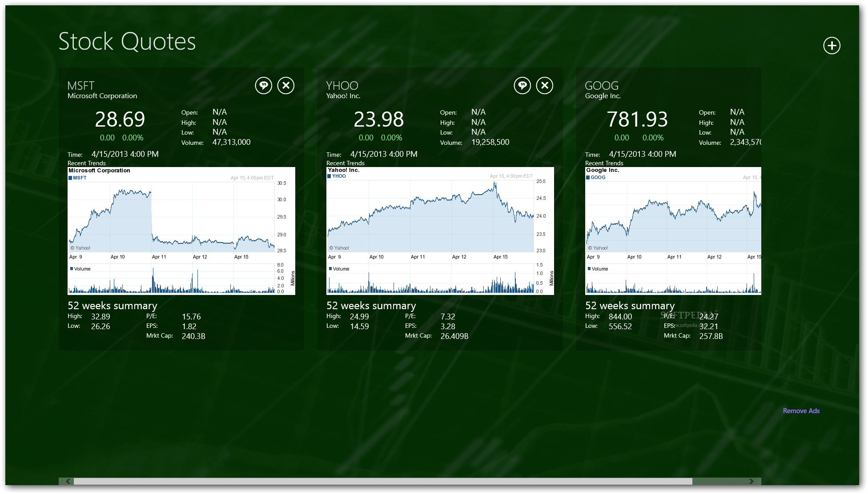Open the quote bubble icon for YHOO
This screenshot has height=494, width=868.
[x=522, y=85]
